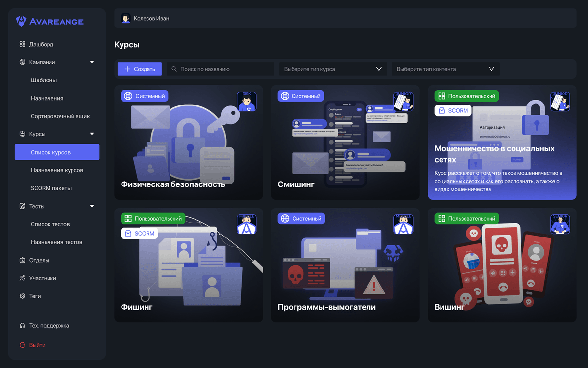Click the Курсы graduation icon in sidebar
This screenshot has height=368, width=588.
(22, 134)
